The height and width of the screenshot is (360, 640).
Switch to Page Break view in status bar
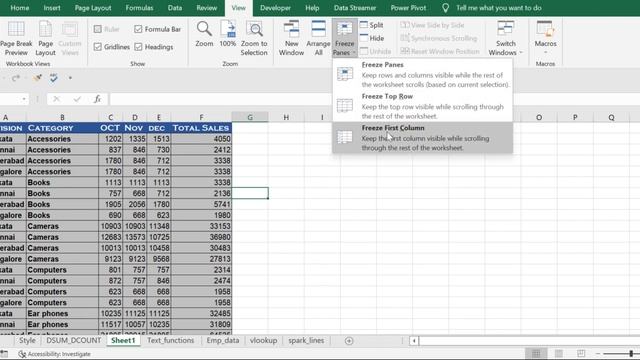(x=581, y=353)
